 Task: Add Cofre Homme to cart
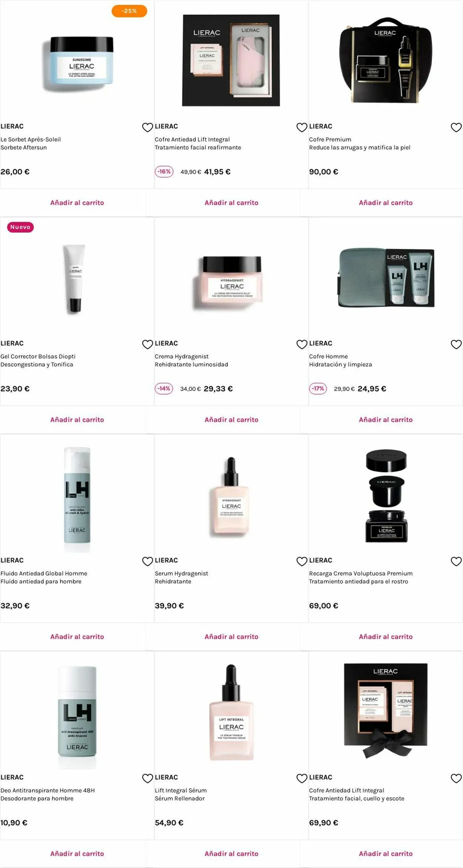pyautogui.click(x=386, y=420)
